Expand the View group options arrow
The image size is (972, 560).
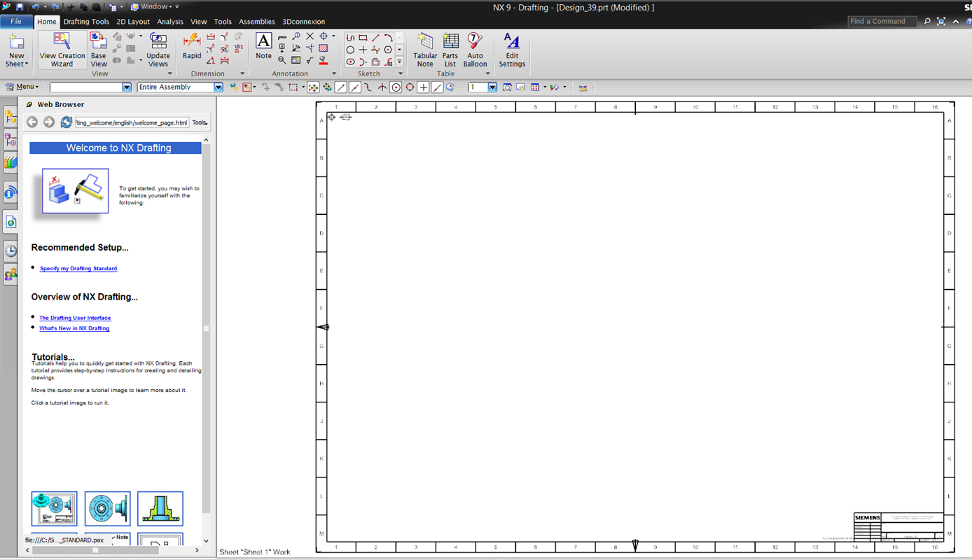(x=169, y=73)
